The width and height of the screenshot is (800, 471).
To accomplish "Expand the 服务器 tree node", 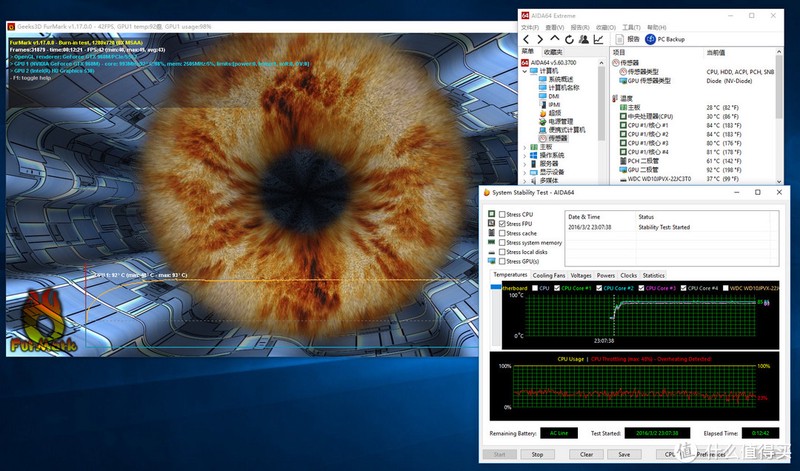I will (x=525, y=164).
